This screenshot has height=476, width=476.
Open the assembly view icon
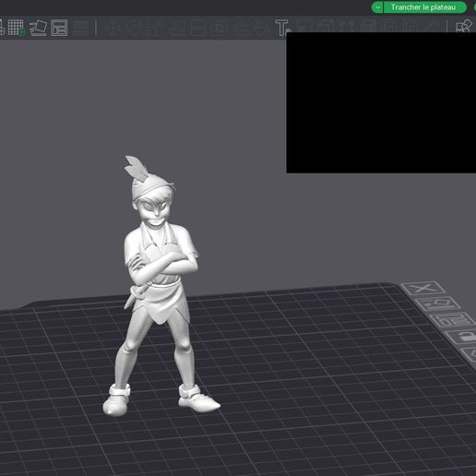tap(464, 27)
